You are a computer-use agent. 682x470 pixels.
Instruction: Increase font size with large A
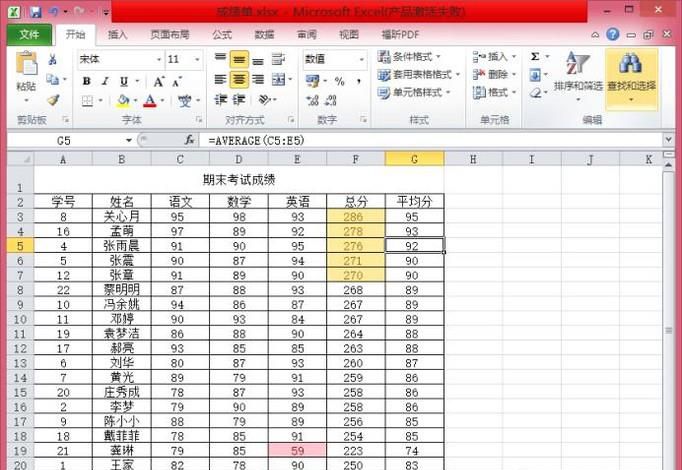159,81
